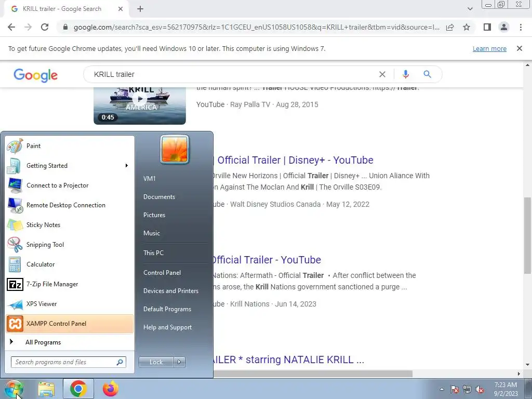Select the KRILL trailer browser tab
532x399 pixels.
(62, 9)
